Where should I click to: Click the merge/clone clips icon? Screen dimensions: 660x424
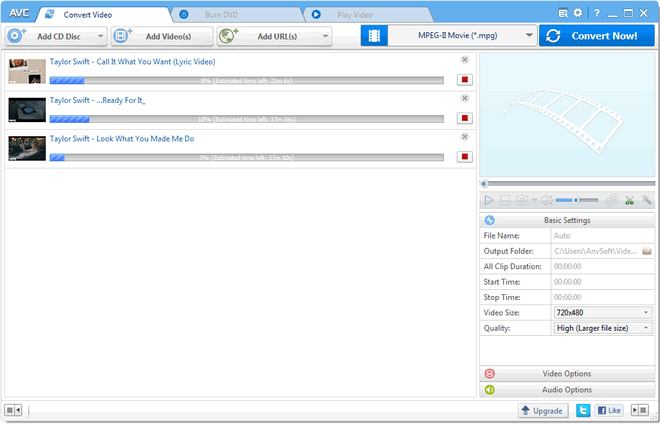coord(612,200)
